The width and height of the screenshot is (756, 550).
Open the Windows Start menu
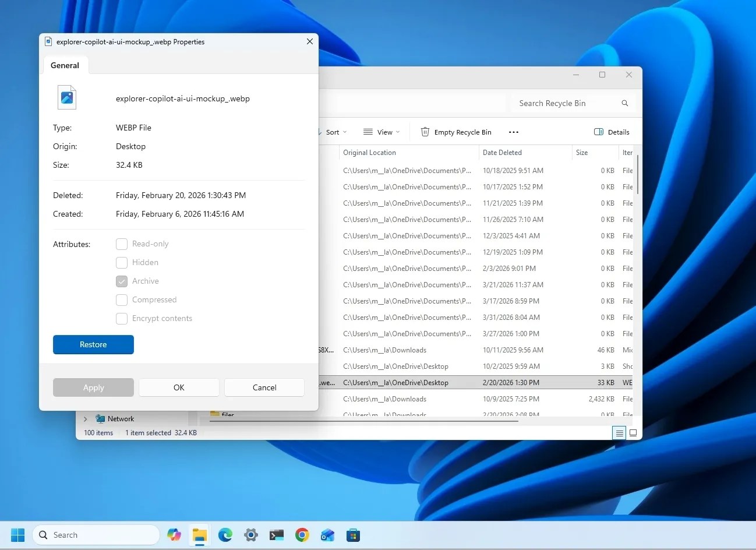click(18, 535)
